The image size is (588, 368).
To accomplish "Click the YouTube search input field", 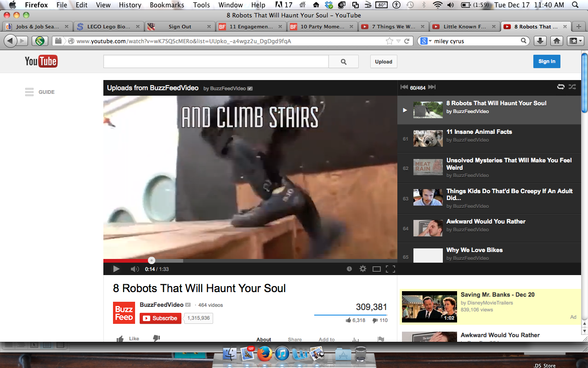I will (216, 62).
